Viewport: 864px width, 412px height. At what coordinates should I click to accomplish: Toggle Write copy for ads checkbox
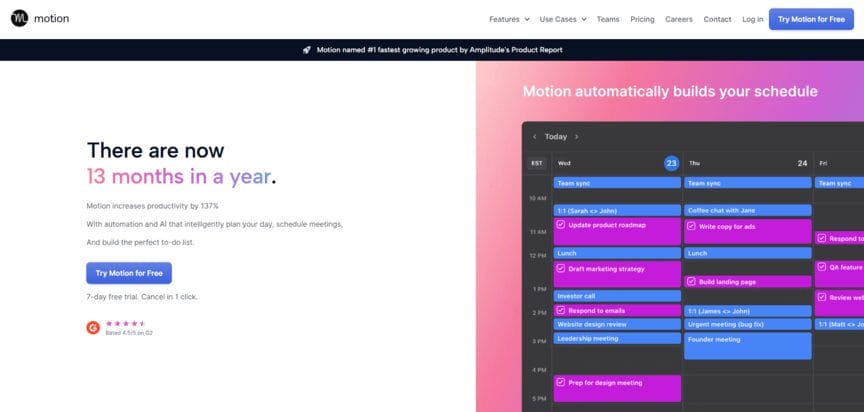coord(691,226)
